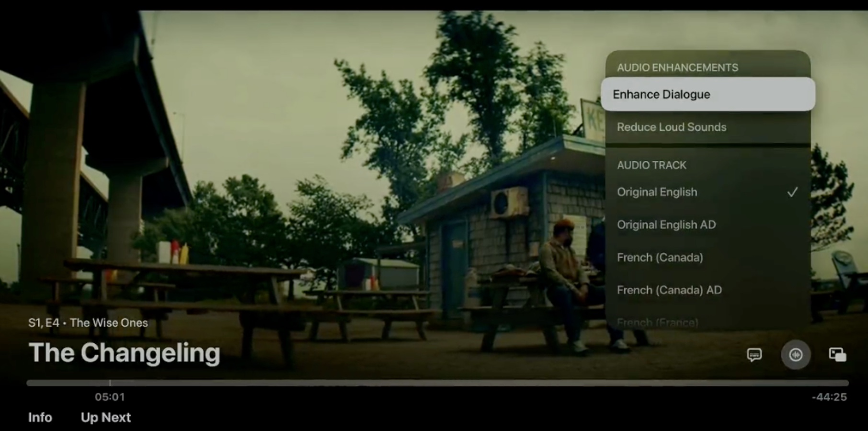The width and height of the screenshot is (868, 431).
Task: Click the AUDIO TRACK section header
Action: tap(651, 165)
